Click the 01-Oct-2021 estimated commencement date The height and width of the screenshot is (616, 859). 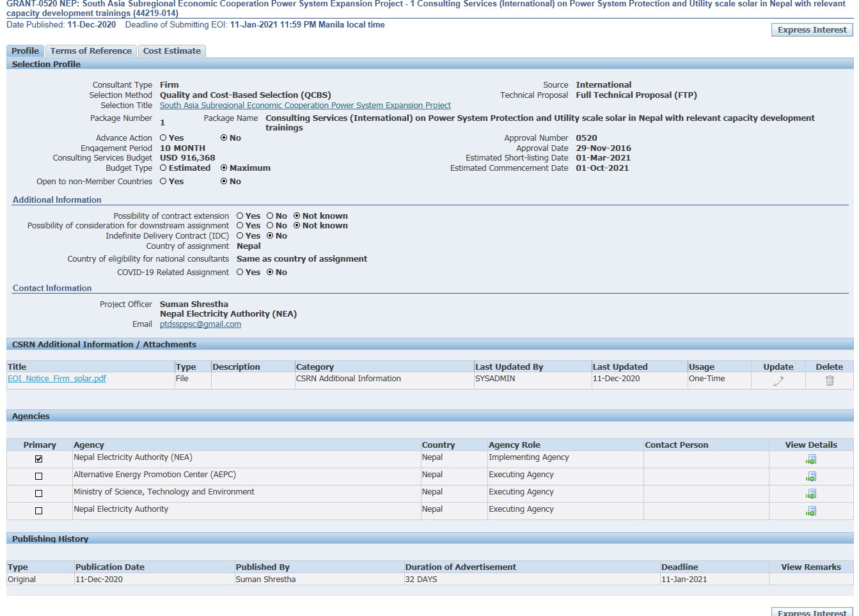point(603,168)
